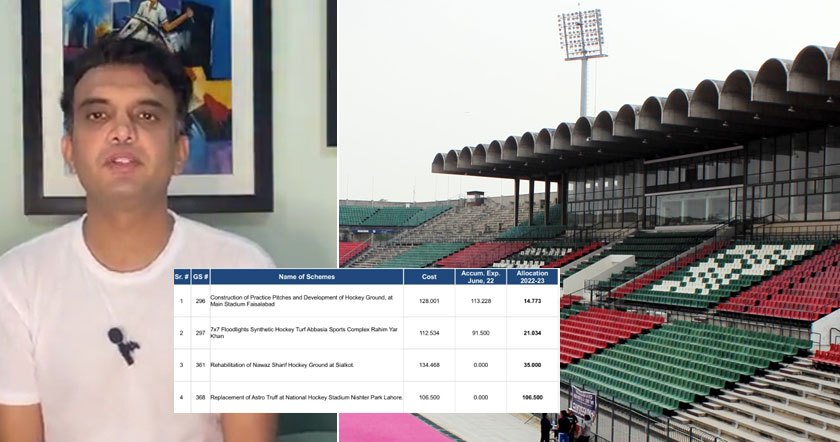The image size is (840, 442).
Task: Select the Nawaz Sharif Hockey Ground Sialkot row
Action: coord(366,365)
